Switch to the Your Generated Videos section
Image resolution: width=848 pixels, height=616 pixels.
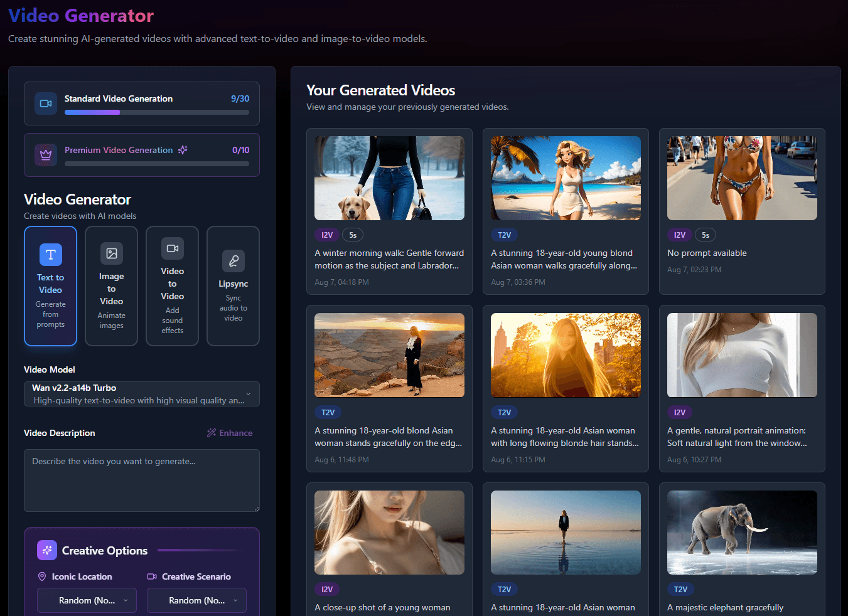click(380, 90)
